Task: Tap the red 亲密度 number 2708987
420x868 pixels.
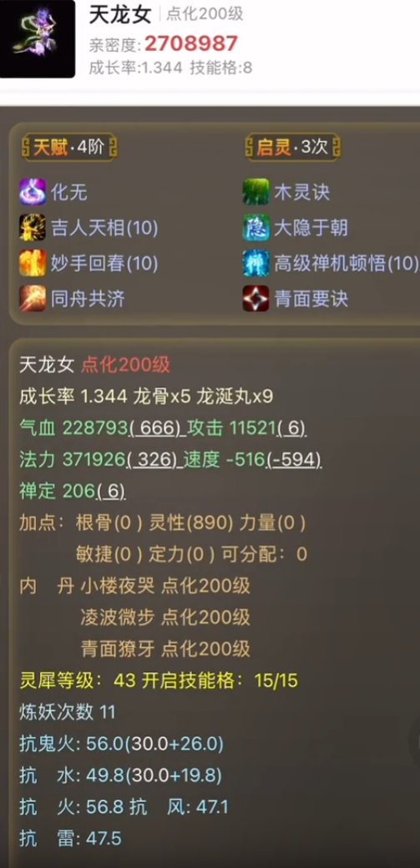Action: pos(191,43)
